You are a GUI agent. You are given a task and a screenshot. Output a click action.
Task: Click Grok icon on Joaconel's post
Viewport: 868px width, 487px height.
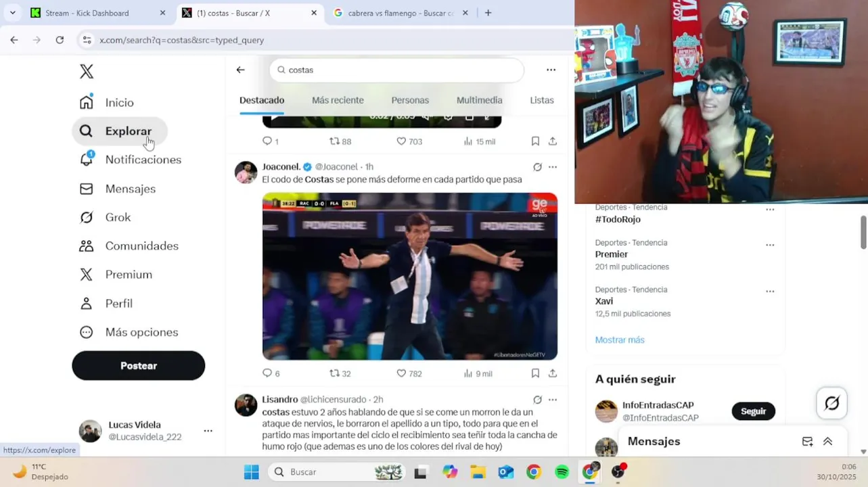pyautogui.click(x=537, y=167)
